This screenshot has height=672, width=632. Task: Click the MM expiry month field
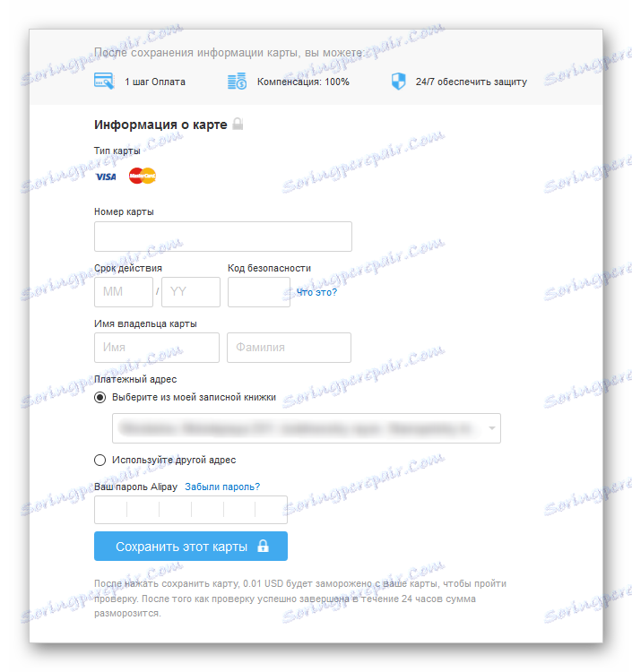(124, 292)
